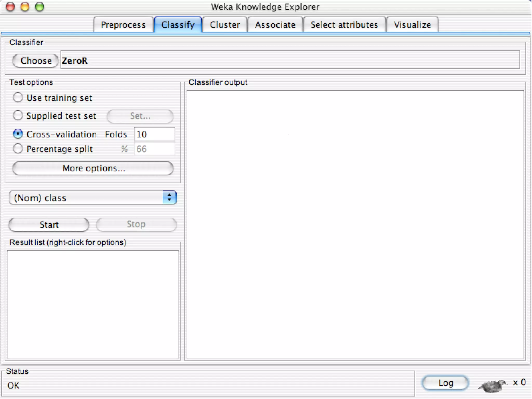Select Use training set option
The width and height of the screenshot is (532, 399).
coord(18,98)
